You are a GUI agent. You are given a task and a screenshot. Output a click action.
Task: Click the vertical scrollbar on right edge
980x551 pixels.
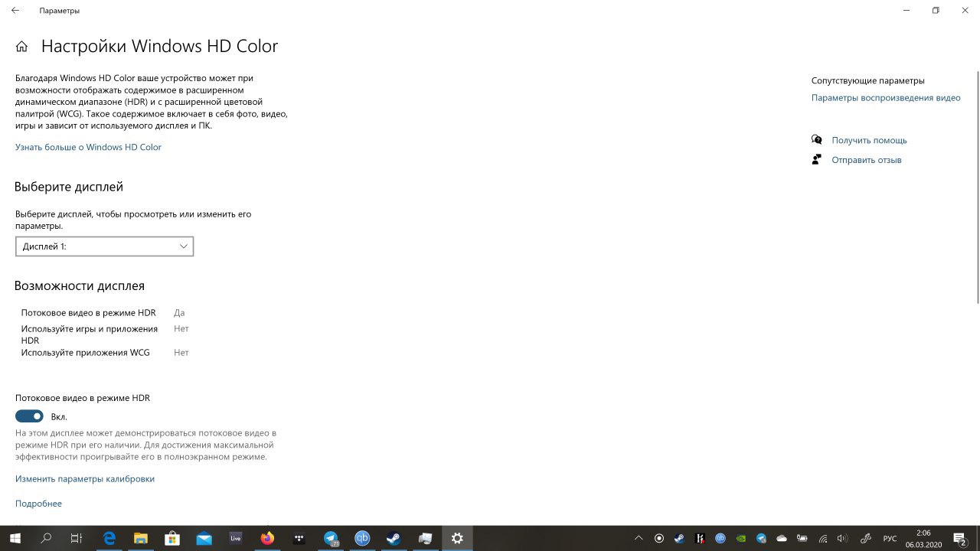pos(977,187)
